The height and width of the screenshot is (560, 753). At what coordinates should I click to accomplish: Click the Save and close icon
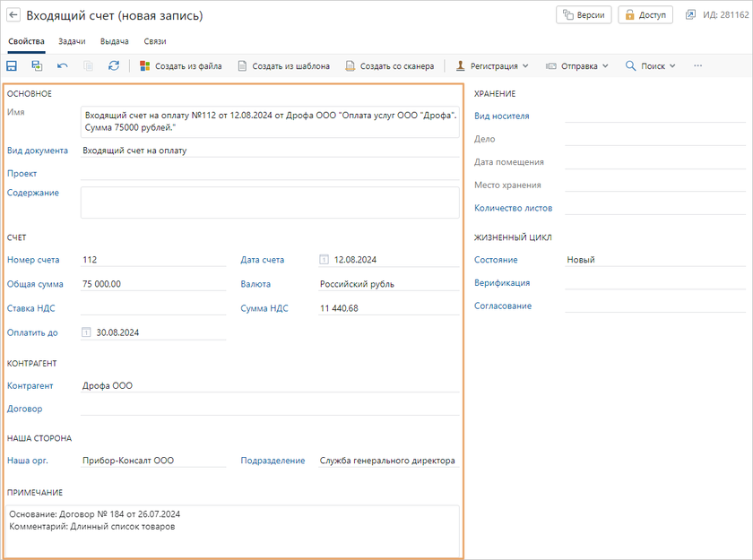click(x=37, y=65)
